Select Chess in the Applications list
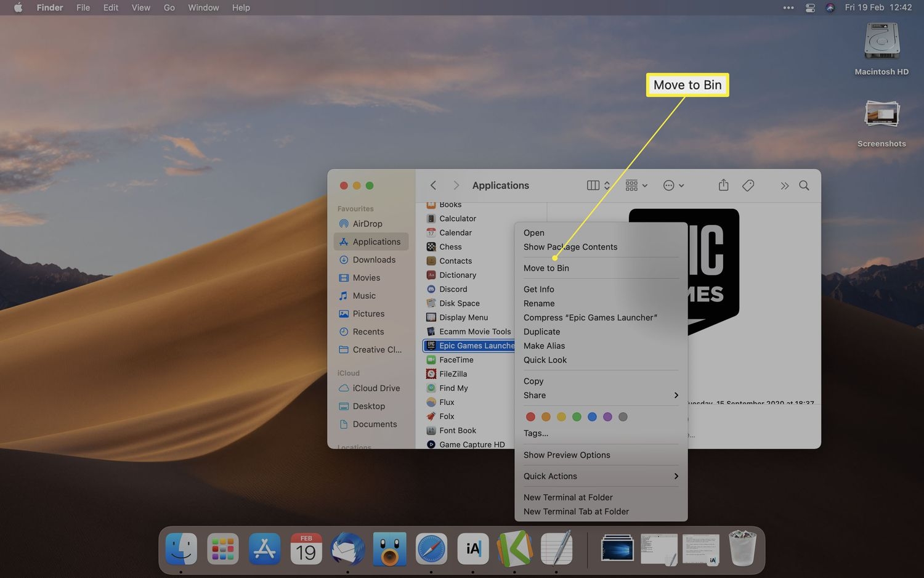The height and width of the screenshot is (578, 924). pos(450,246)
